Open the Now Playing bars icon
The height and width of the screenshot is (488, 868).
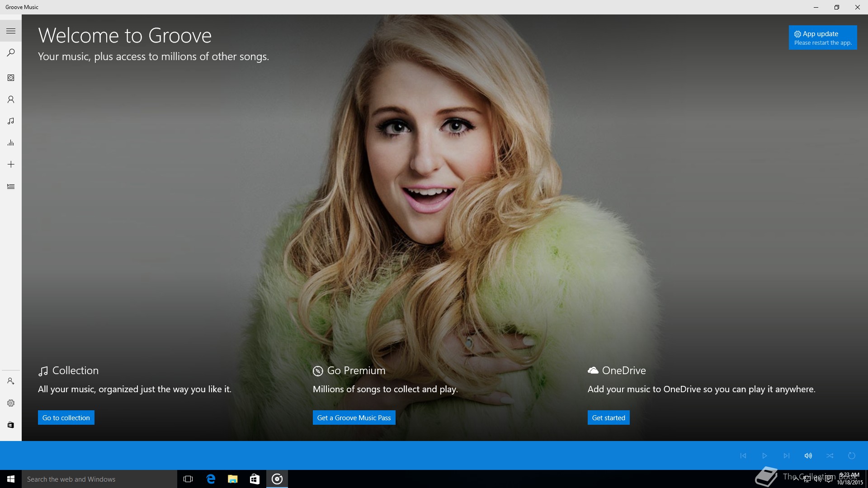pos(11,143)
